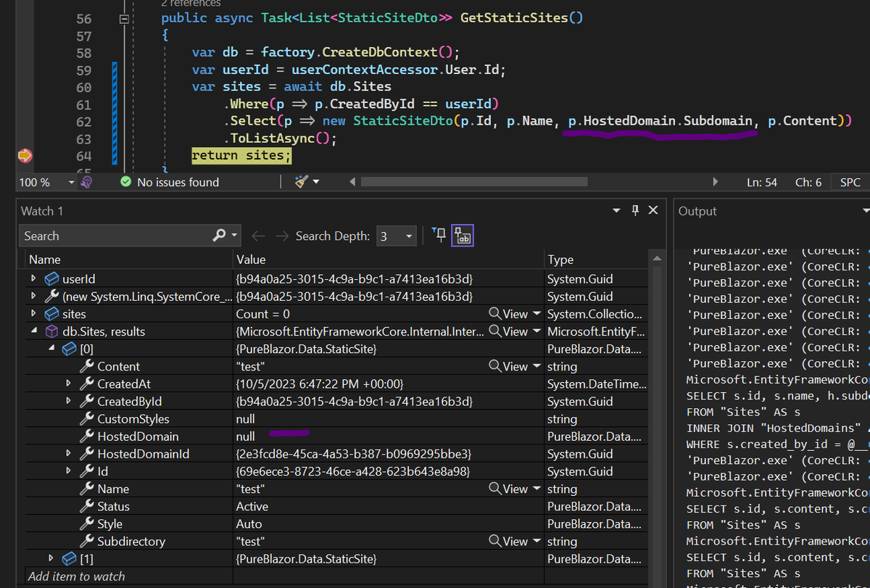Open the visualizer dropdown on the Subdirectory row
The width and height of the screenshot is (870, 588).
click(536, 542)
